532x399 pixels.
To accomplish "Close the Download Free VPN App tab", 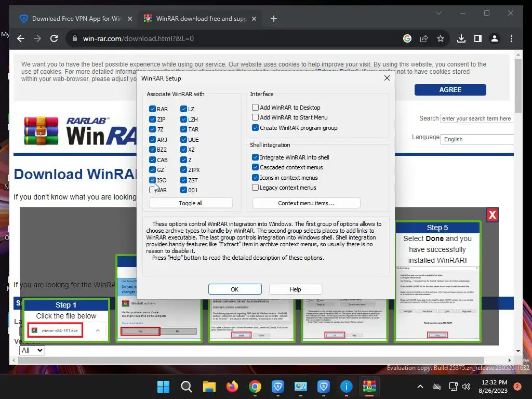I will coord(129,19).
